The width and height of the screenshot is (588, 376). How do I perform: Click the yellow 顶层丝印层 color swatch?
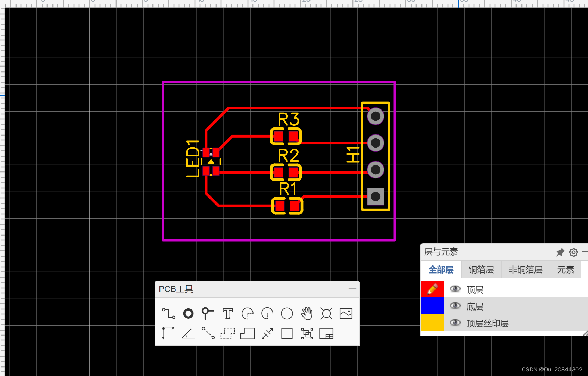click(433, 323)
